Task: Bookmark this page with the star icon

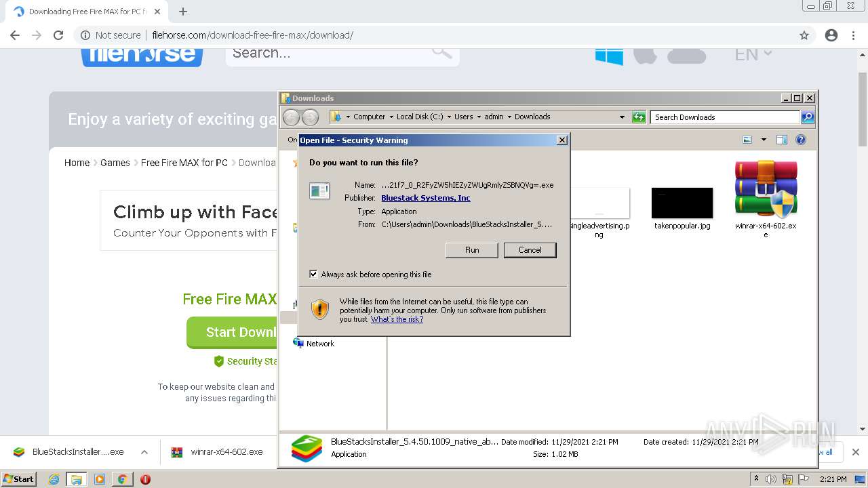Action: click(804, 35)
